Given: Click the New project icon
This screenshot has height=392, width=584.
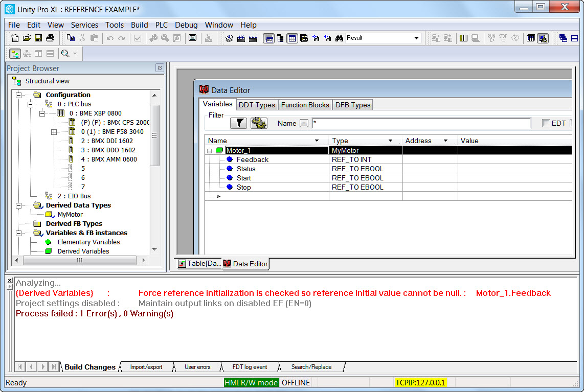Looking at the screenshot, I should [15, 38].
